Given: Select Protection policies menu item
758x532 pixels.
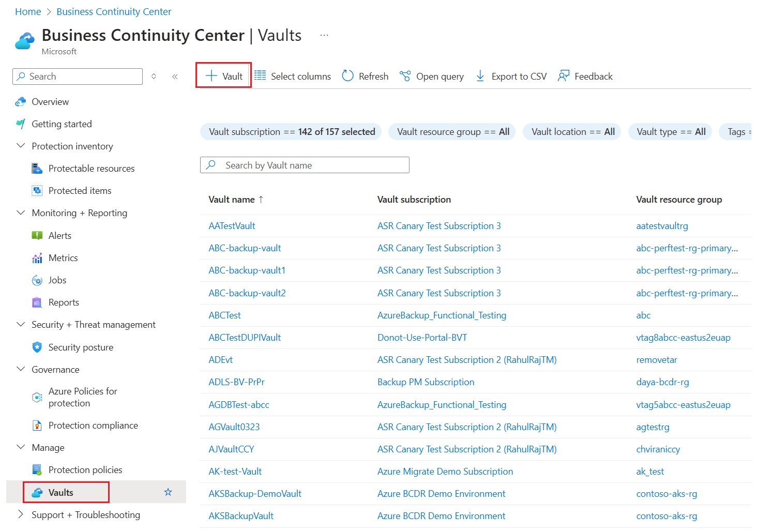Looking at the screenshot, I should pos(85,470).
